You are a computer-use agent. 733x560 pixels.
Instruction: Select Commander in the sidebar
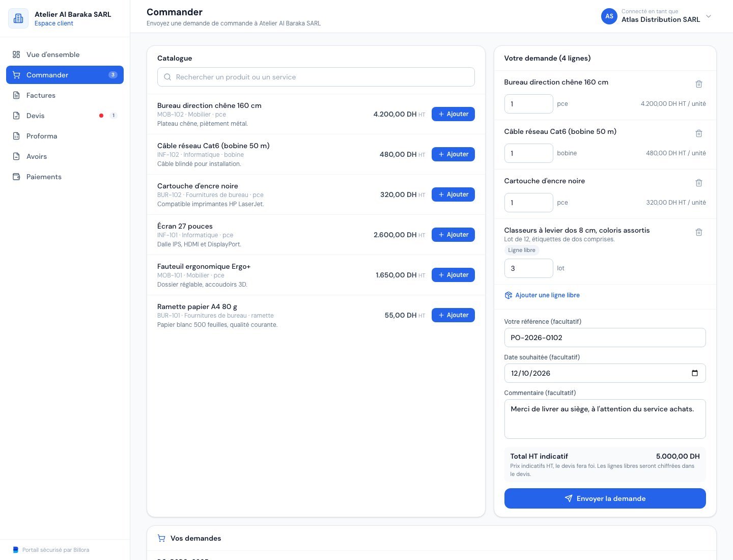point(65,75)
